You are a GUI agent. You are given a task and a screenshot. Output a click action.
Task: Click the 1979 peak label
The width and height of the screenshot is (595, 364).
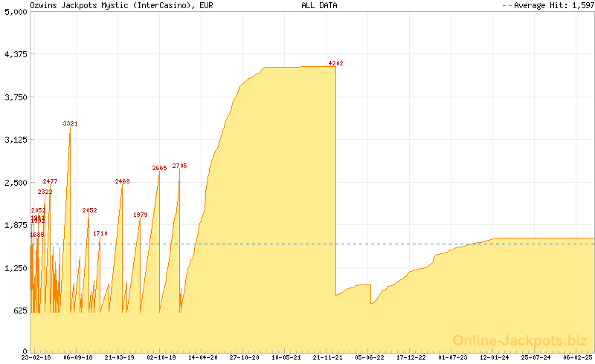click(x=140, y=215)
